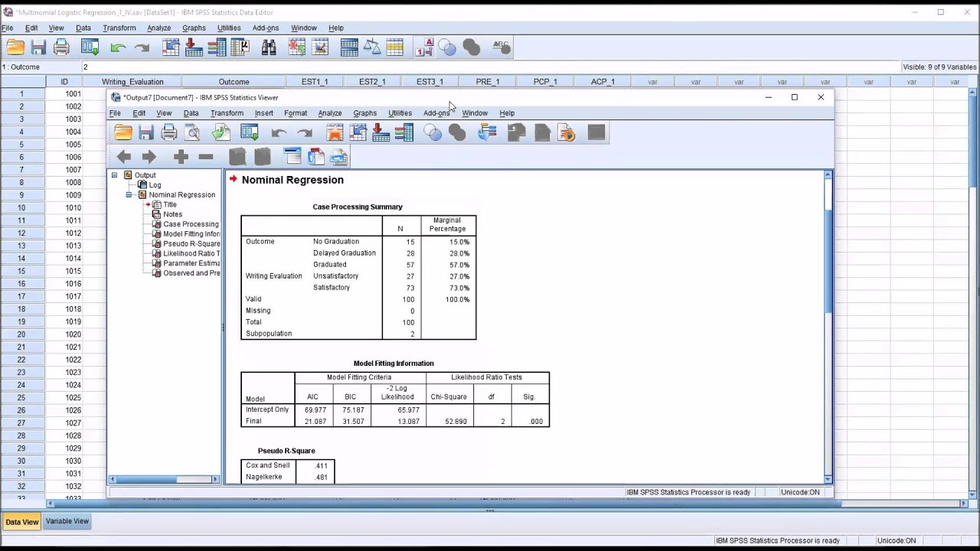
Task: Select Model Fitting Information outline item
Action: coord(191,234)
